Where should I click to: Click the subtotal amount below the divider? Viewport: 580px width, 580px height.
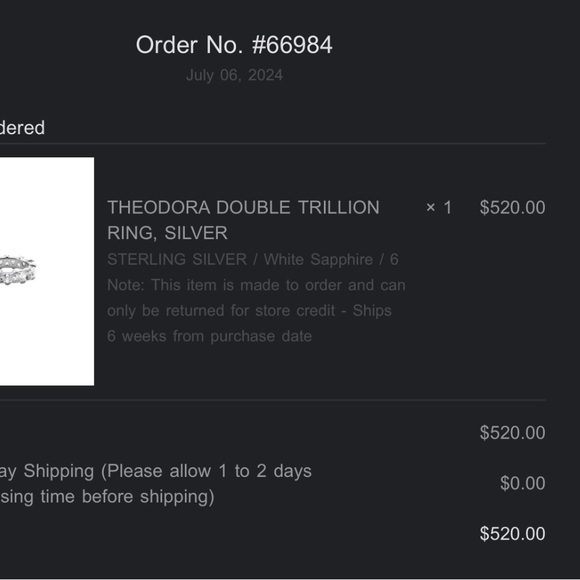(512, 433)
